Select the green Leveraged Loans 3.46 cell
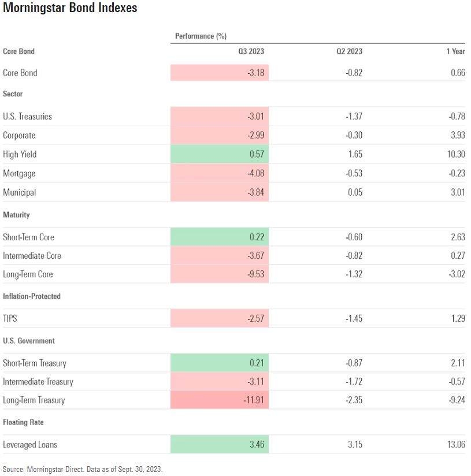Screen dimensions: 471x476 pyautogui.click(x=220, y=445)
